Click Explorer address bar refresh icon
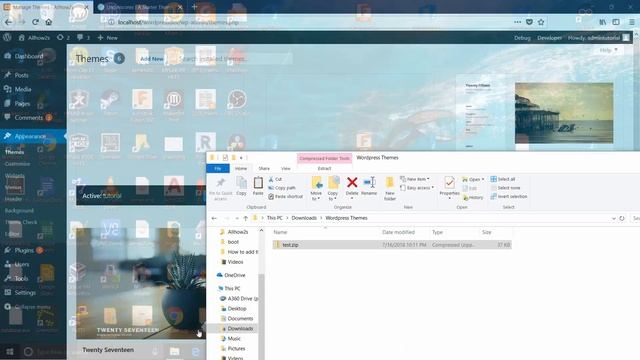The width and height of the screenshot is (640, 360). [622, 218]
